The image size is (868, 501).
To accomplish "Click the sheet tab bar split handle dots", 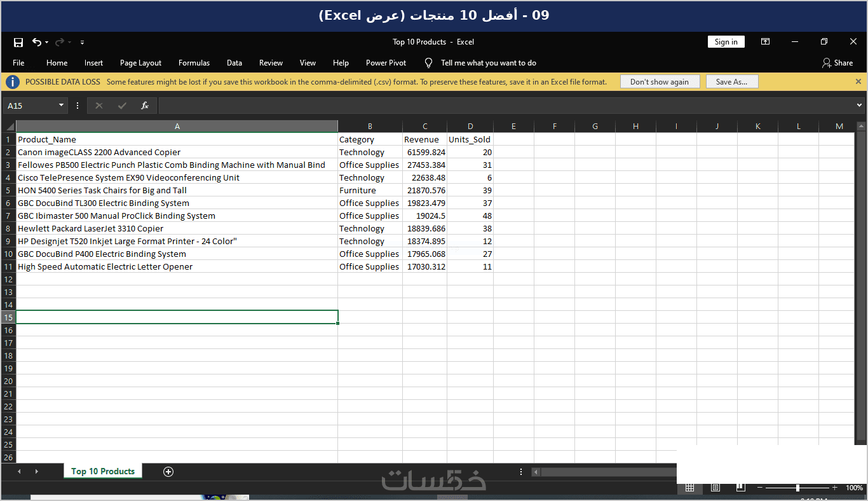I will coord(521,472).
